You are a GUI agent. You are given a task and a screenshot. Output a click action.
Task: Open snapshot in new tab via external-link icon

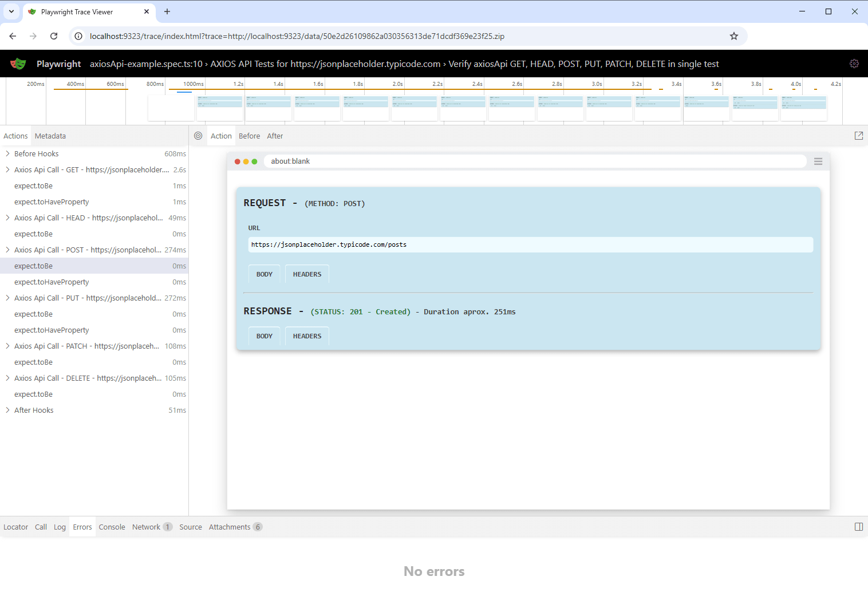coord(858,136)
